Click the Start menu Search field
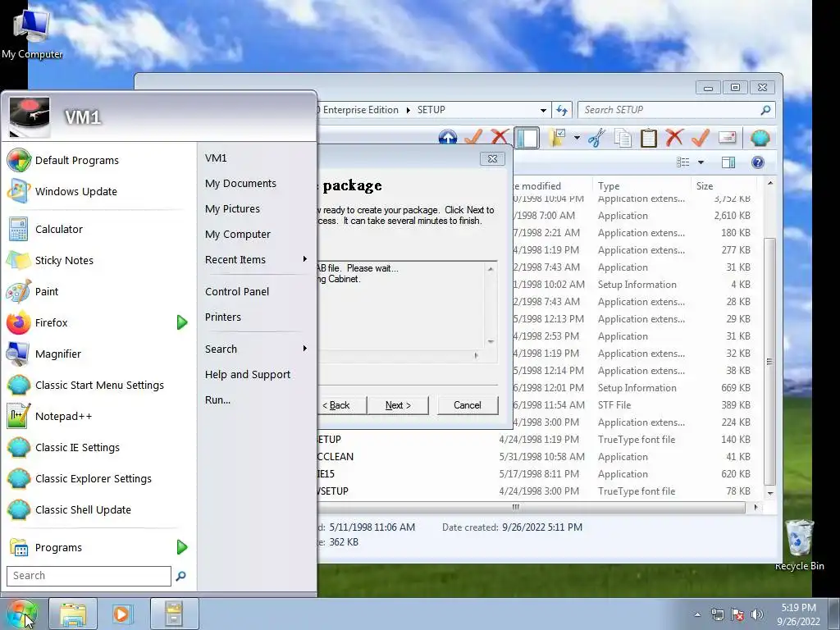 (x=89, y=576)
